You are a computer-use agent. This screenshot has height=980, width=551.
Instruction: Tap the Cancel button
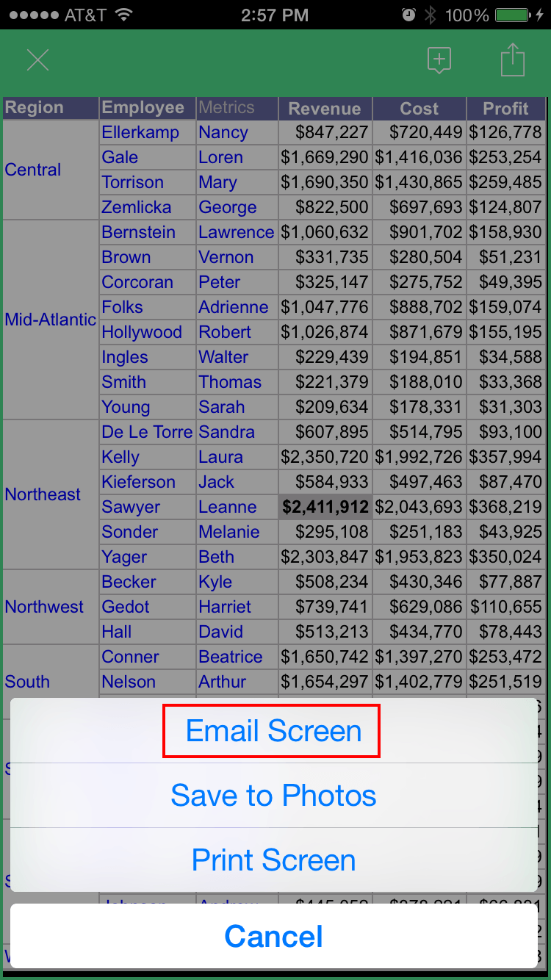tap(273, 937)
